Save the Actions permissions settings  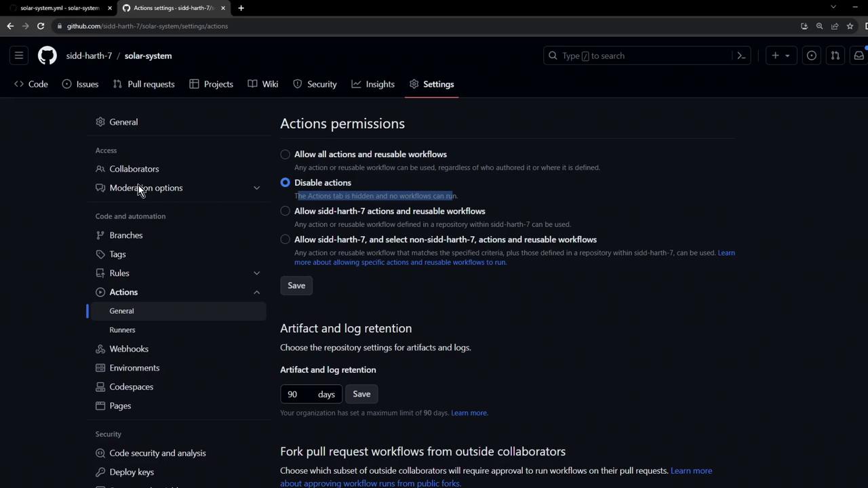296,285
